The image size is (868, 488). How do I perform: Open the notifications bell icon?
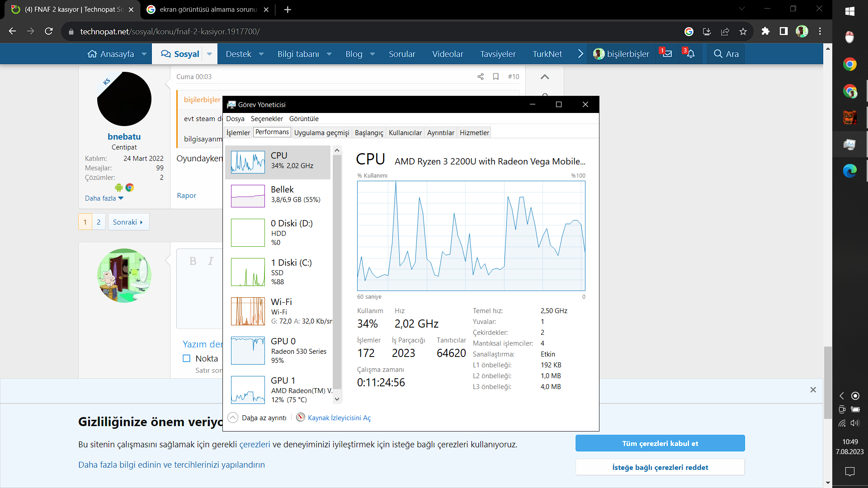pos(690,54)
